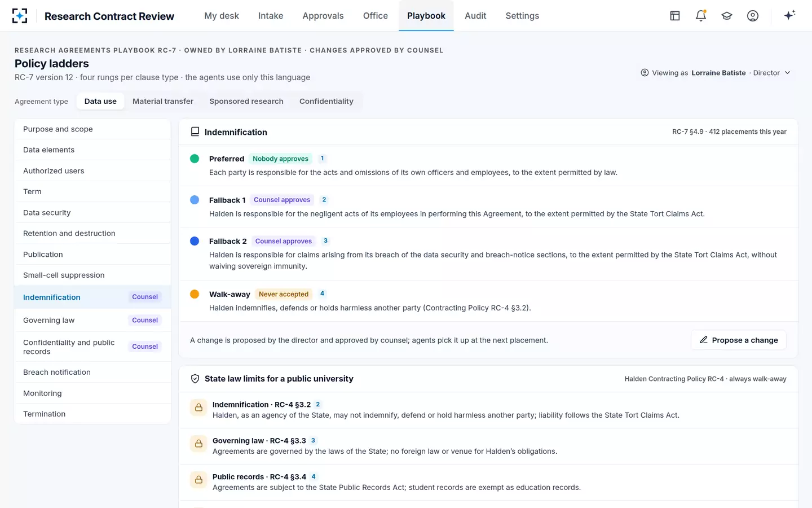Select Small-cell suppression in the clause list

[x=92, y=275]
